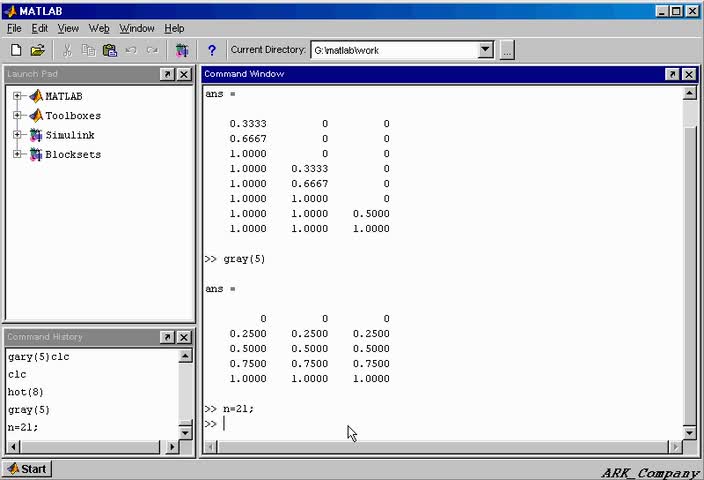
Task: Click the Blocksets icon in Launch Pad
Action: (x=36, y=154)
